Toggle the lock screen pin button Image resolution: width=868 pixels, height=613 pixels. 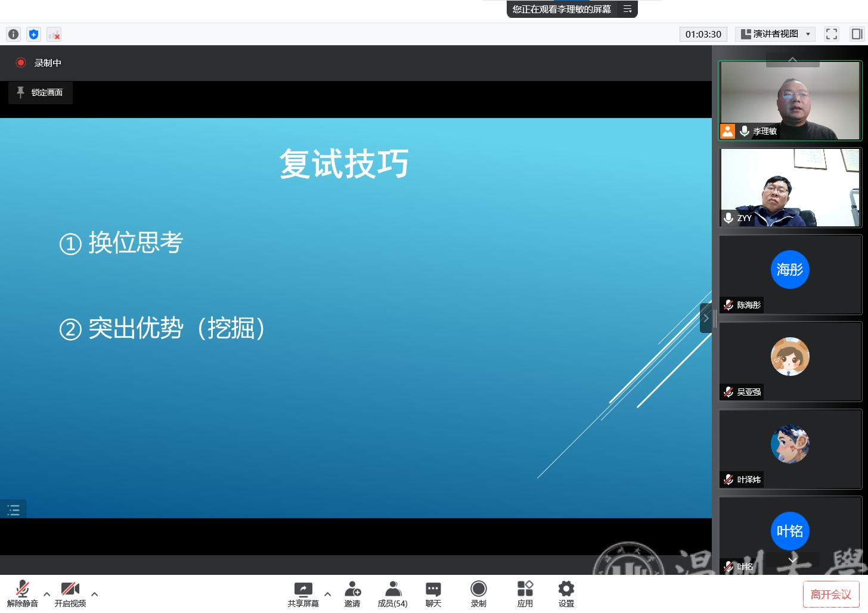point(41,93)
